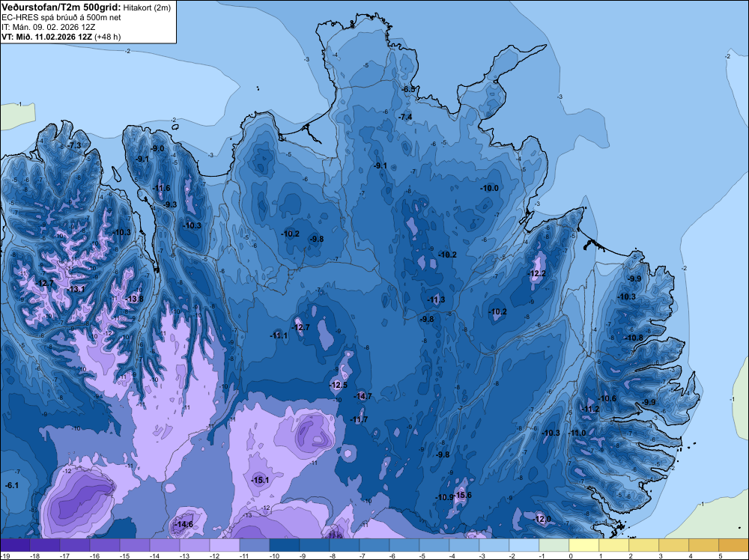Screen dimensions: 749x560
Task: Click the -12.5 temperature label
Action: (x=339, y=385)
